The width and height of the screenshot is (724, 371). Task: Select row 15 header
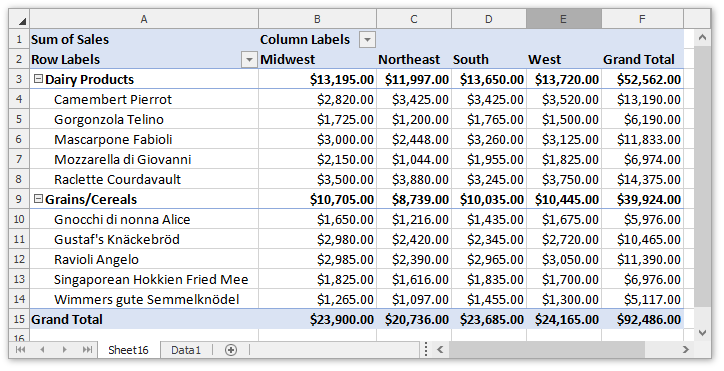tap(19, 319)
